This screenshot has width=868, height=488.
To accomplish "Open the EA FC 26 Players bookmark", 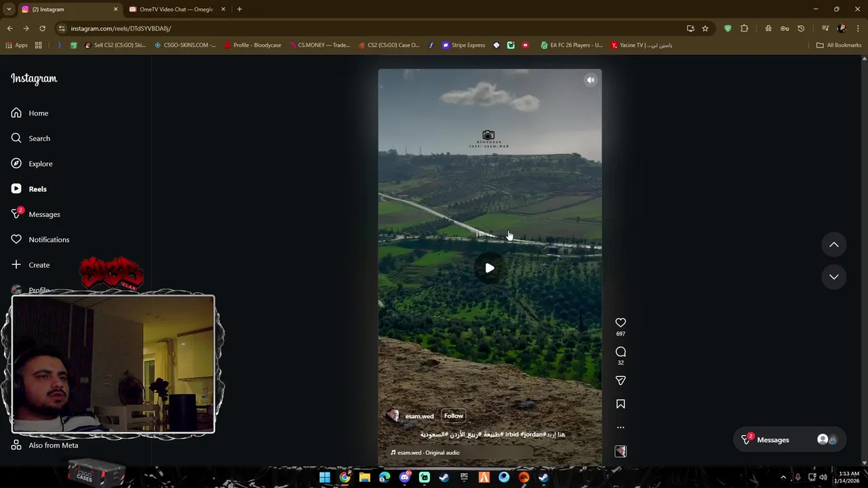I will click(x=572, y=45).
